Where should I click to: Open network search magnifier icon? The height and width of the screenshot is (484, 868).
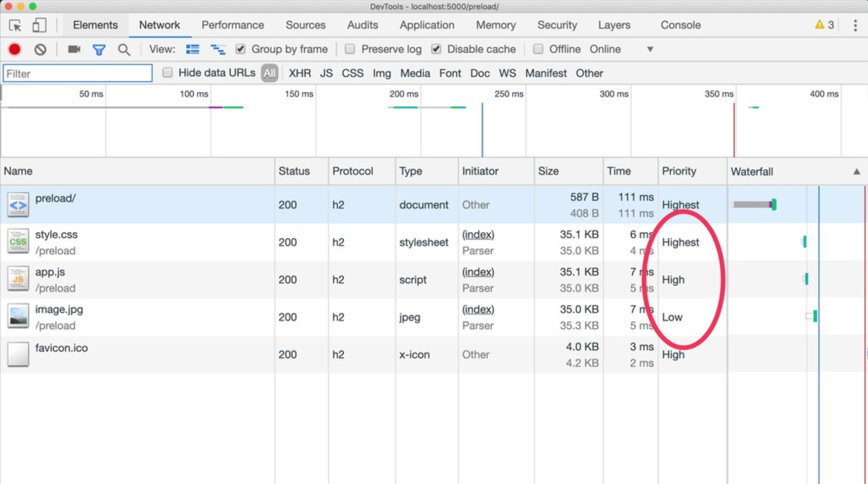click(x=124, y=50)
